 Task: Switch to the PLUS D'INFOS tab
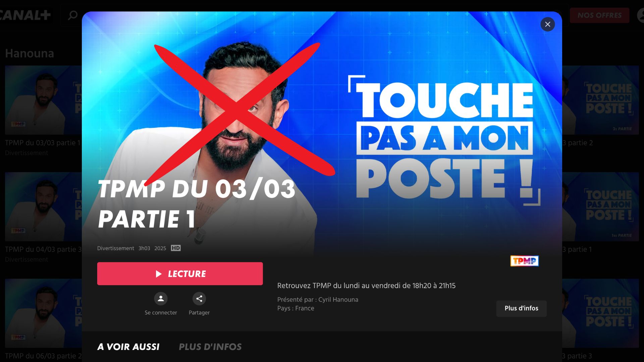tap(210, 347)
